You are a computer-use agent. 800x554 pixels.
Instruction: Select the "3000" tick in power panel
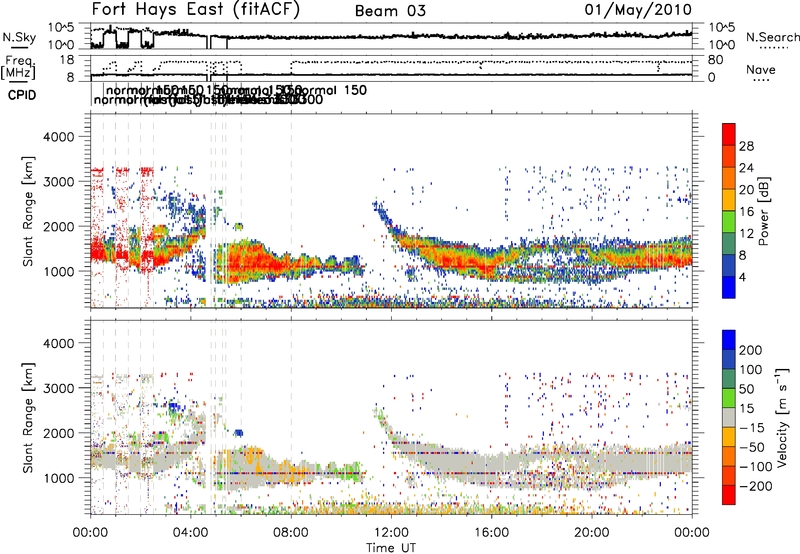59,182
